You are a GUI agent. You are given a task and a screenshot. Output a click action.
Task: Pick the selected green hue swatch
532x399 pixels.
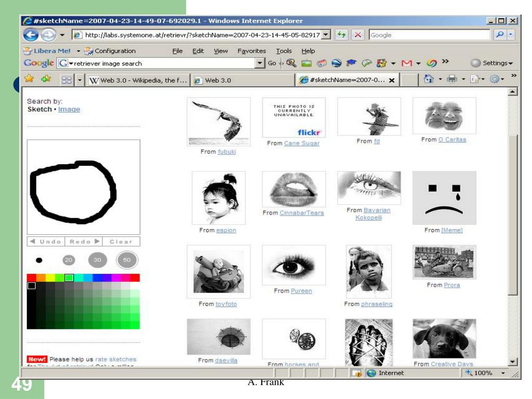(x=69, y=278)
